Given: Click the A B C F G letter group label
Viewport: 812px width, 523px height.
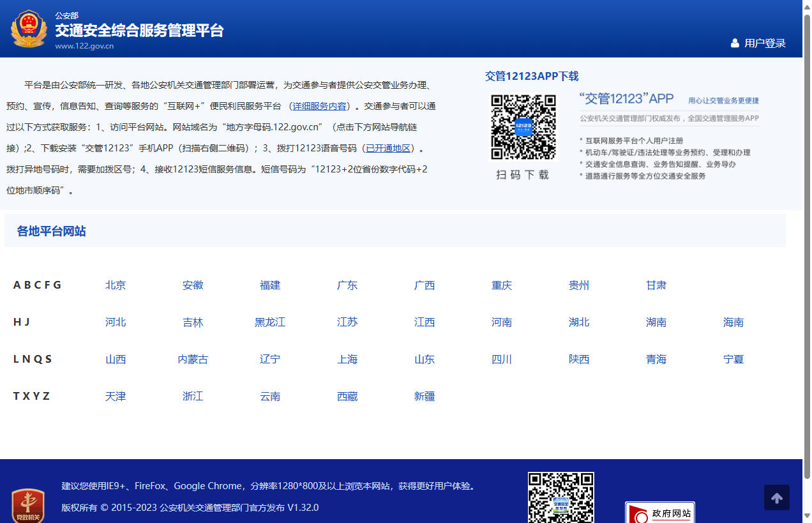Looking at the screenshot, I should point(37,285).
